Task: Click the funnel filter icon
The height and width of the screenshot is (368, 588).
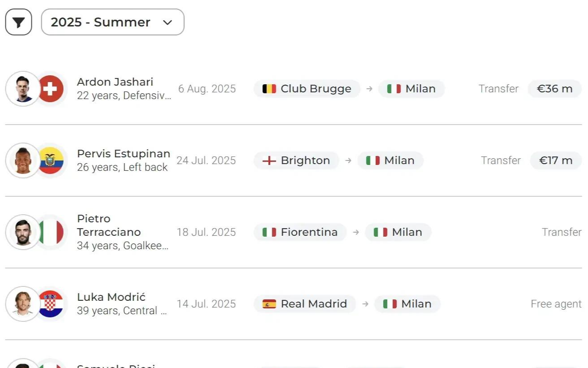Action: click(x=18, y=22)
